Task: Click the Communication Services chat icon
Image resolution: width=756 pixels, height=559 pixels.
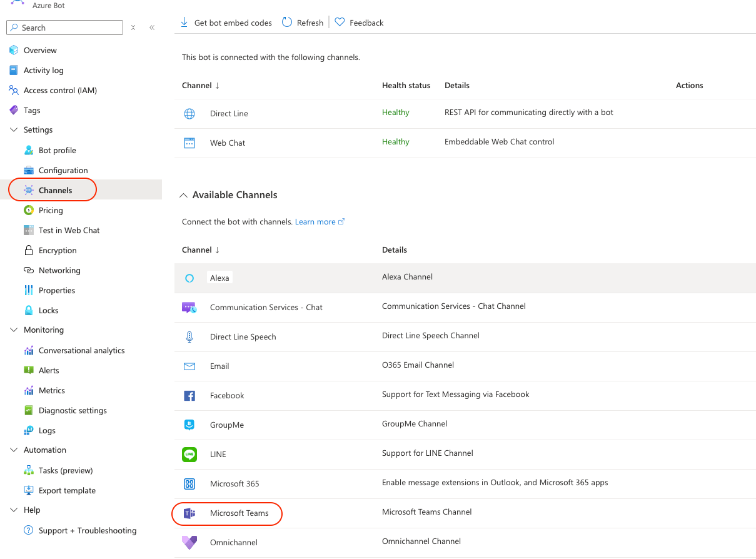Action: (189, 308)
